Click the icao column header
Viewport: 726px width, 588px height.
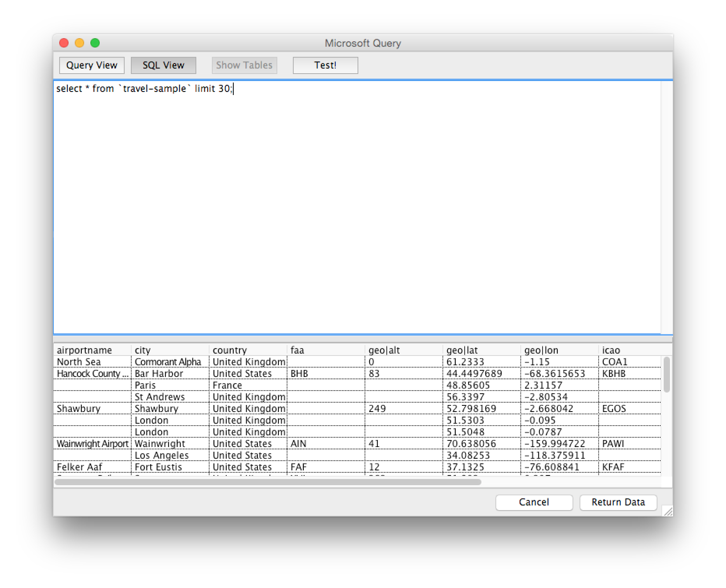(630, 350)
